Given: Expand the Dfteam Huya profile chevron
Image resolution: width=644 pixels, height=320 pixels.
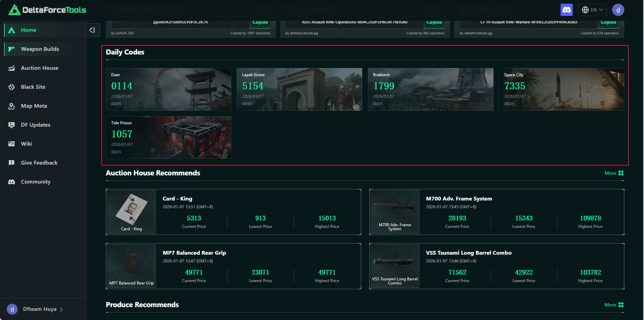Looking at the screenshot, I should (x=61, y=310).
